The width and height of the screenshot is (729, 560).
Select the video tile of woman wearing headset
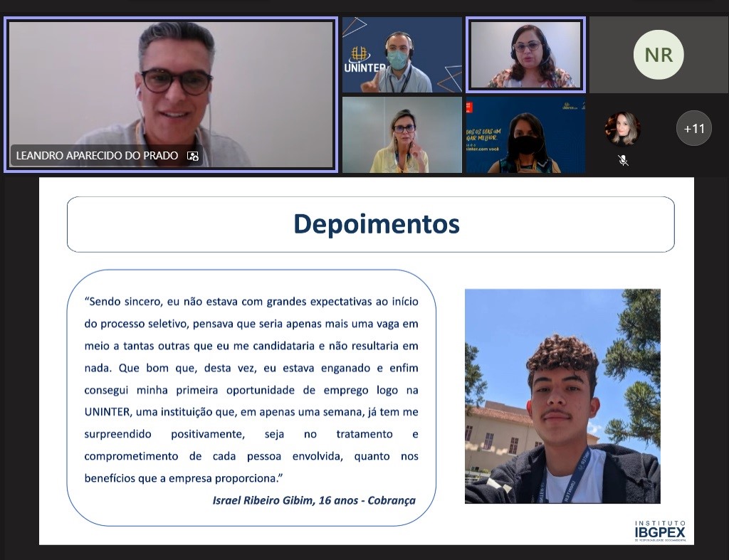pyautogui.click(x=525, y=55)
